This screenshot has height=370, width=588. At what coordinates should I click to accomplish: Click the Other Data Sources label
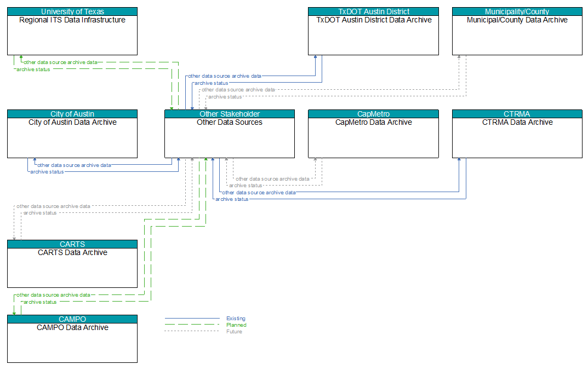tap(230, 122)
